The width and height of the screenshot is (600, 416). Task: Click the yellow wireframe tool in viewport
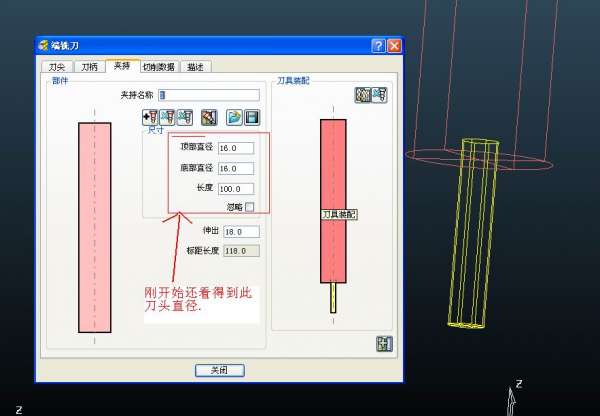474,233
